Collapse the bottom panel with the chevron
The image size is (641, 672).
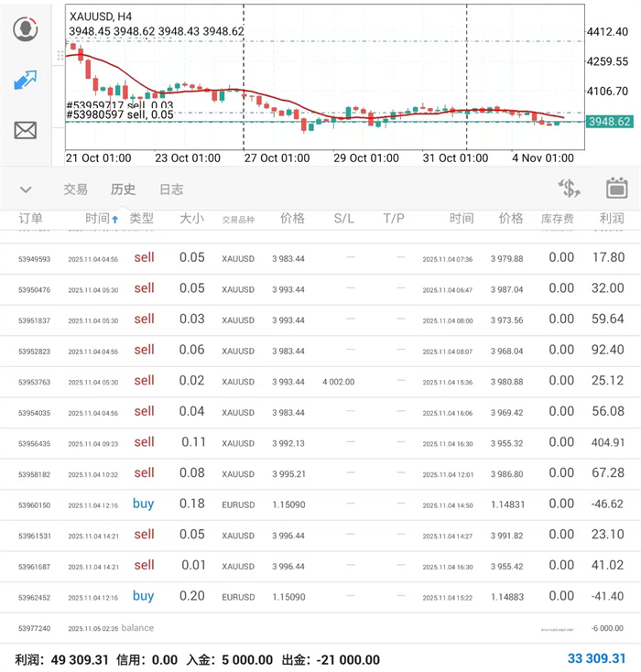26,190
